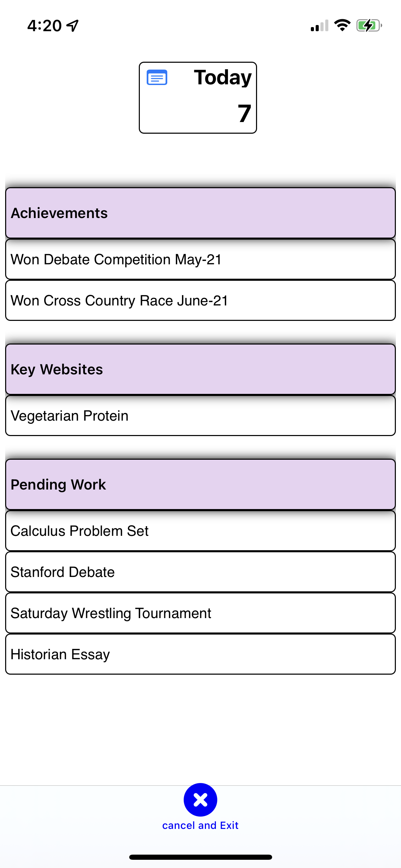Open Won Debate Competition May-21 entry

tap(200, 260)
